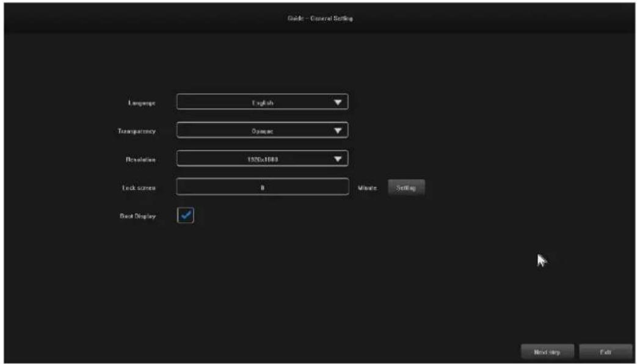Uncheck the Boot Display checkbox
637x364 pixels.
click(x=186, y=216)
